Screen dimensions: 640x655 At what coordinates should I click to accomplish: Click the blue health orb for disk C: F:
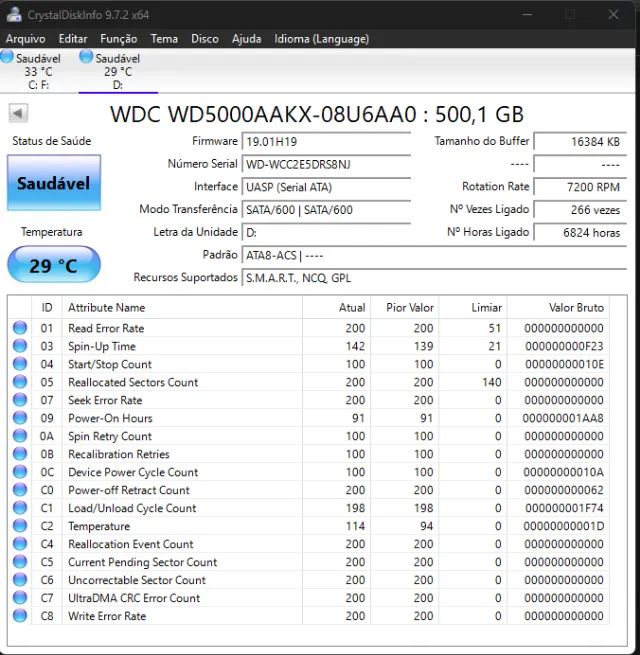pyautogui.click(x=7, y=57)
